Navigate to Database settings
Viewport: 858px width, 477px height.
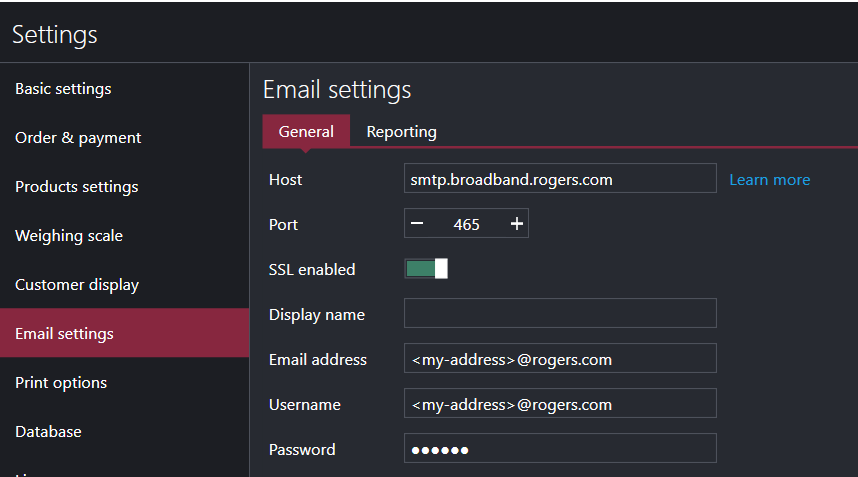48,432
